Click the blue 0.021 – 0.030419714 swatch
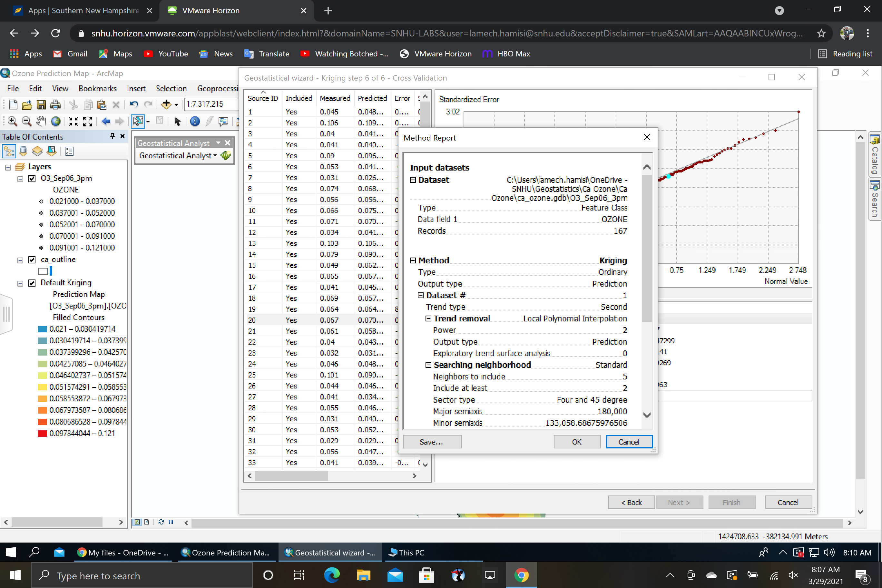The height and width of the screenshot is (588, 882). pyautogui.click(x=42, y=329)
